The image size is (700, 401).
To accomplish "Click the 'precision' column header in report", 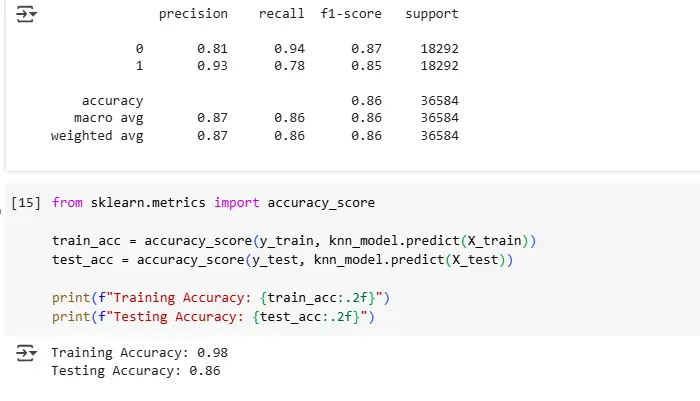I will coord(193,14).
